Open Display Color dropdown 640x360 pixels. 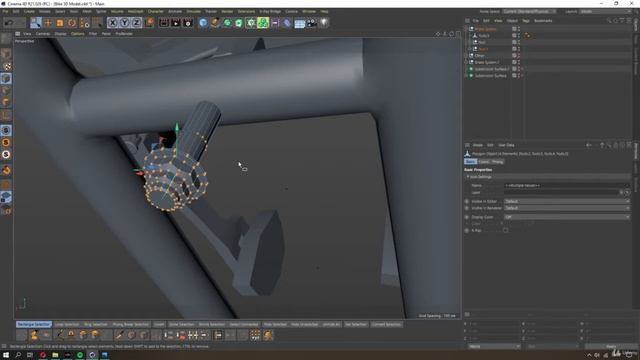tap(567, 217)
